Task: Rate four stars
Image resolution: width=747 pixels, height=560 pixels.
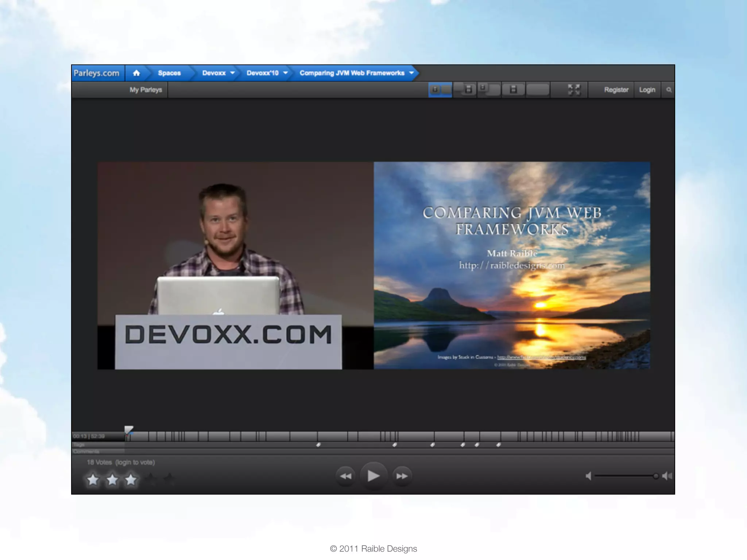Action: pos(150,479)
